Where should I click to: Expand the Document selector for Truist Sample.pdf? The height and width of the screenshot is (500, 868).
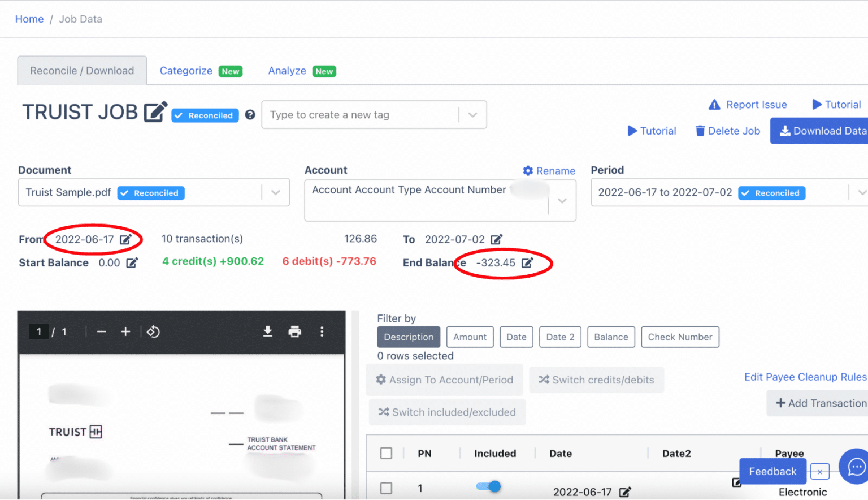275,192
